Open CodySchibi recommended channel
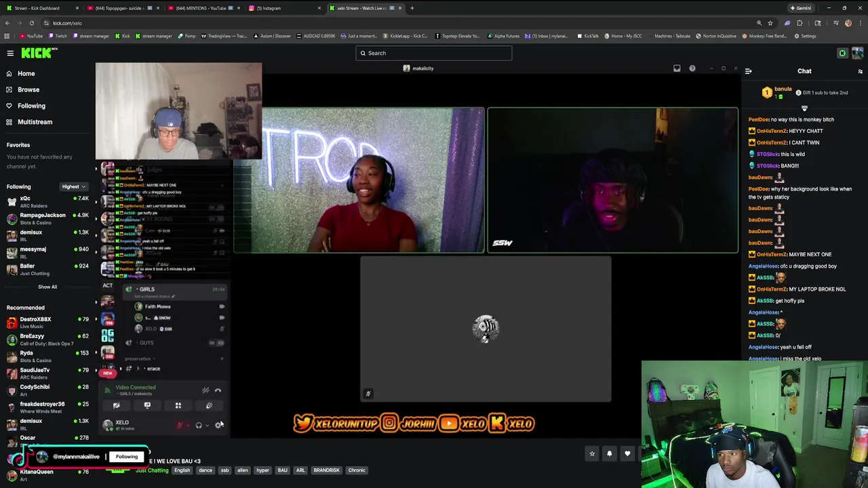Viewport: 868px width, 488px height. pyautogui.click(x=47, y=390)
